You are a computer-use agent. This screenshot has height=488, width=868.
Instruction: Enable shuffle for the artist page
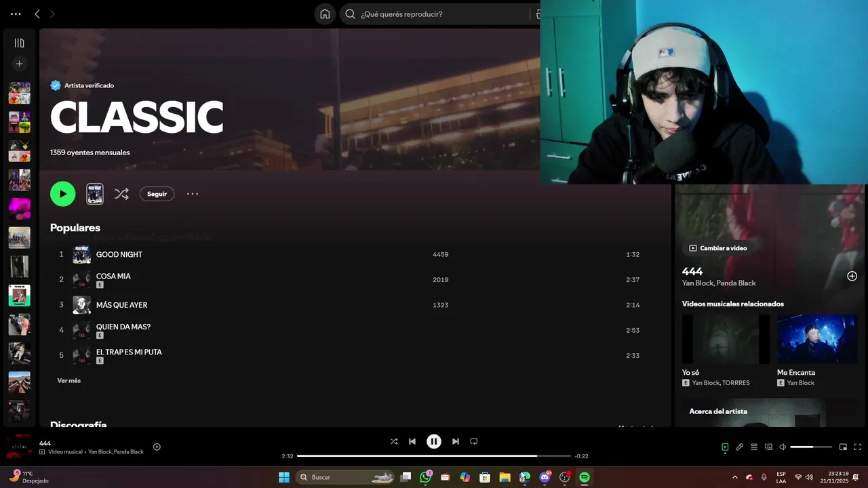[x=121, y=194]
